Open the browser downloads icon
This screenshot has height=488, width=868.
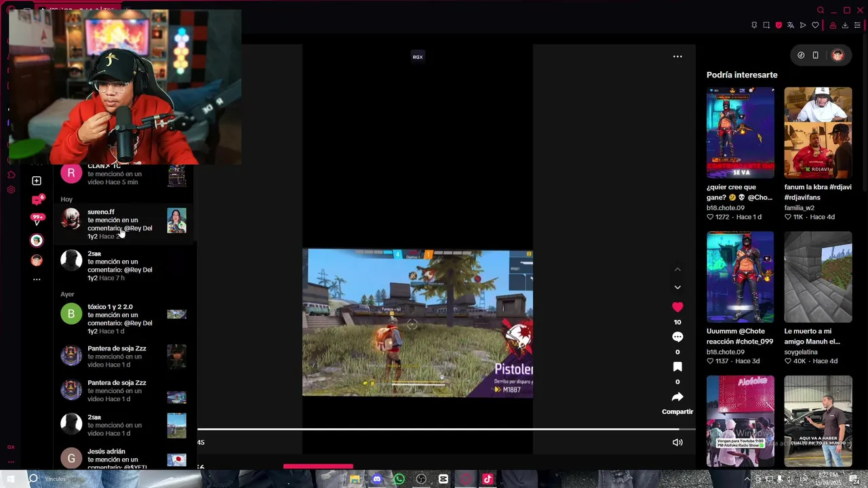point(845,25)
